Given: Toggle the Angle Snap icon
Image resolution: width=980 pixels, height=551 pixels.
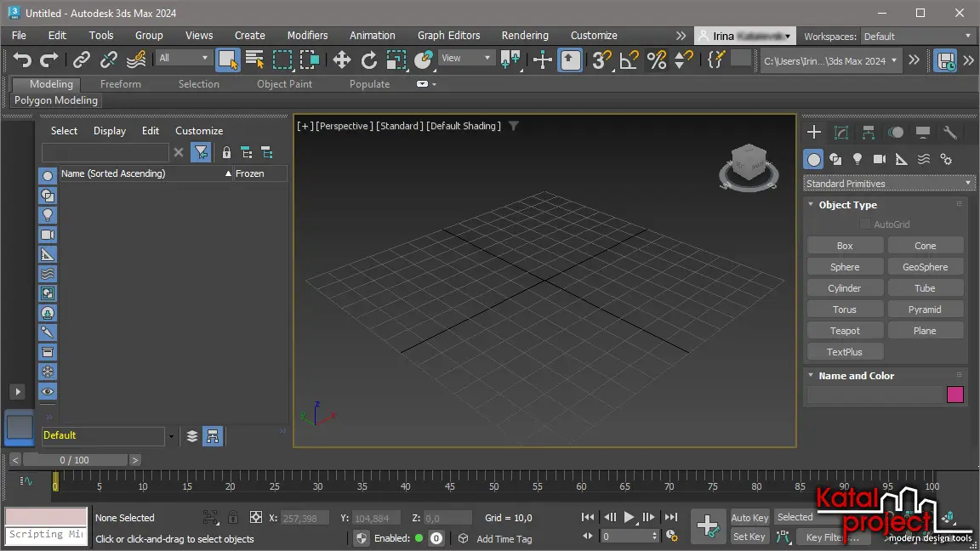Looking at the screenshot, I should pyautogui.click(x=629, y=60).
